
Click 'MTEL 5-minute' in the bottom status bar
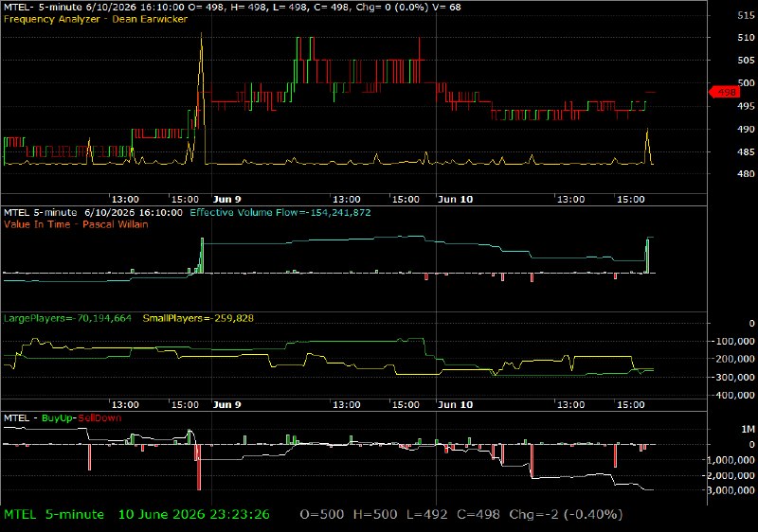[54, 515]
